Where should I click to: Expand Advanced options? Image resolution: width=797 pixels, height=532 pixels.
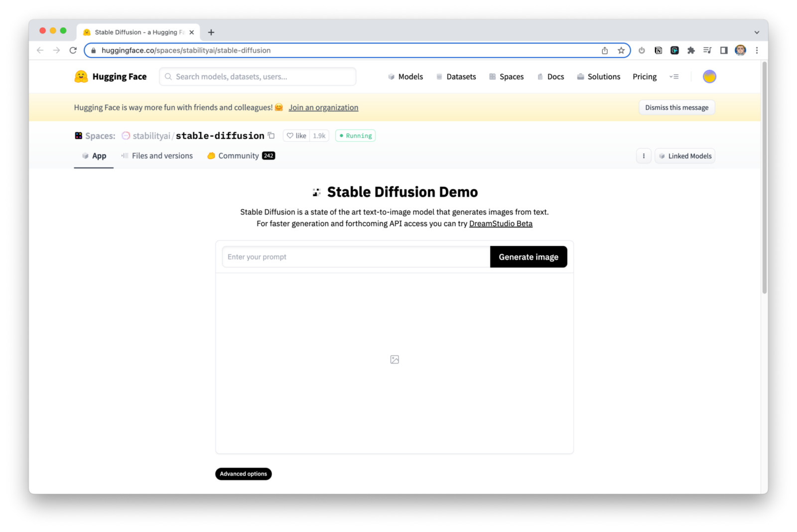[243, 474]
